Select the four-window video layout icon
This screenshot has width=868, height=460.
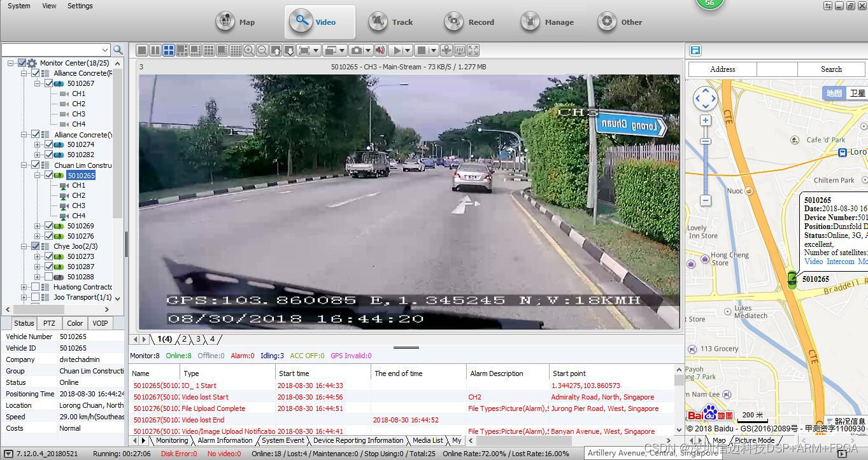tap(169, 50)
